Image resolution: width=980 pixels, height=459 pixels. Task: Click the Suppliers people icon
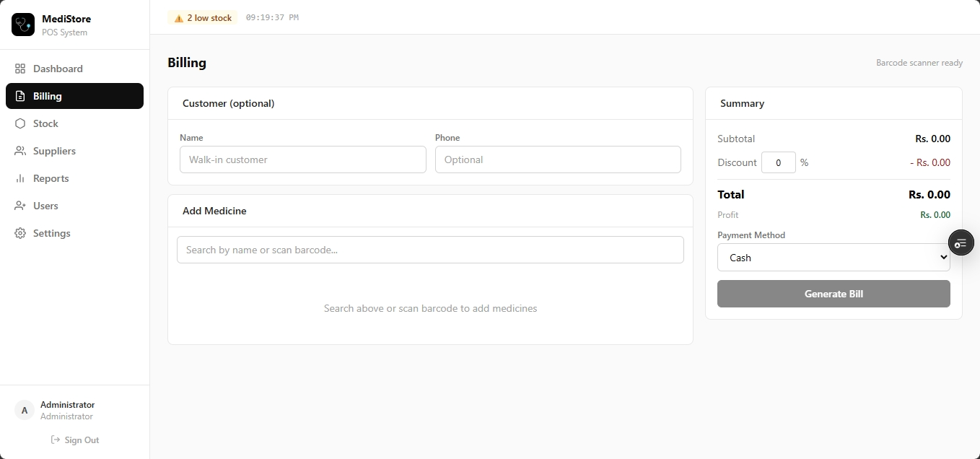(x=20, y=151)
